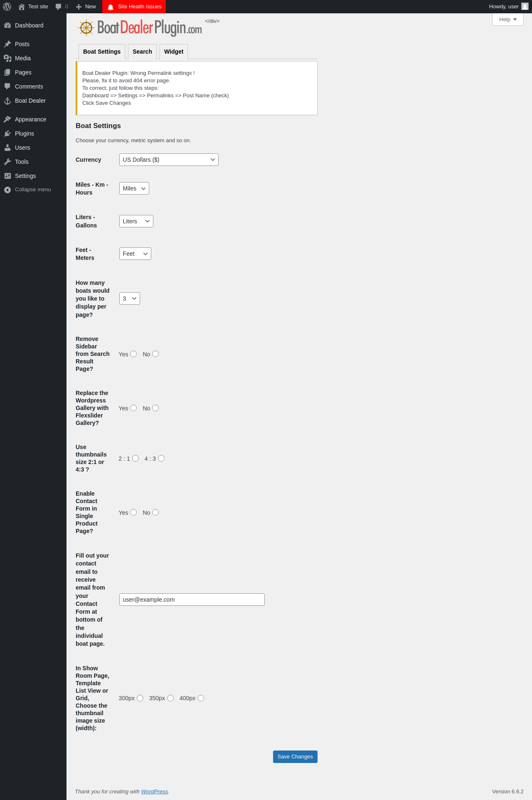
Task: Click Site Health Issues in admin bar
Action: 134,7
